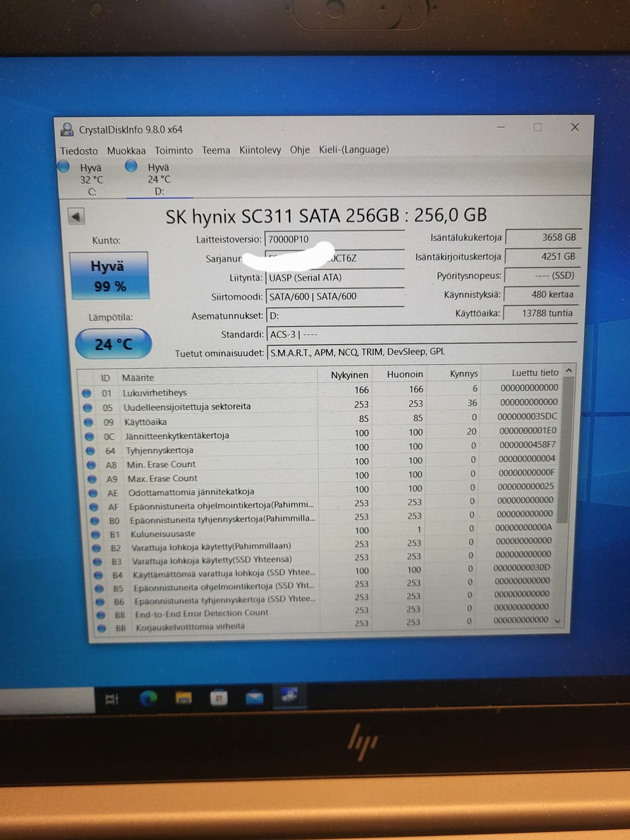Viewport: 630px width, 840px height.
Task: Click status dot of Min. Erase Count row
Action: [92, 465]
